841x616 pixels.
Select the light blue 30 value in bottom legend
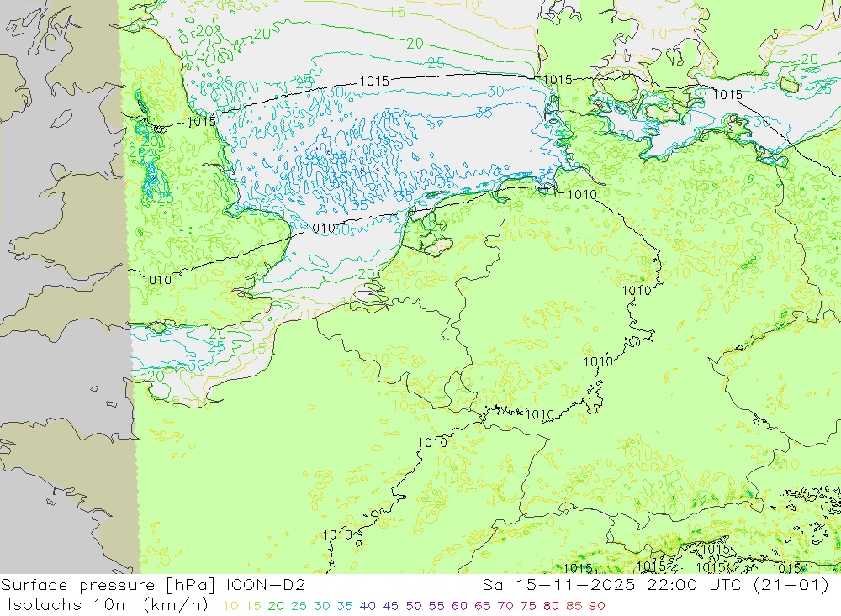coord(322,606)
